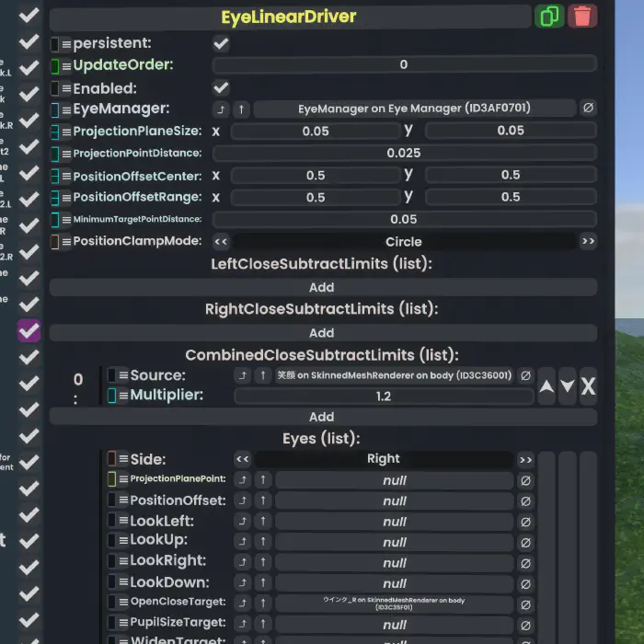Click the Source reference field of list item

[x=394, y=375]
